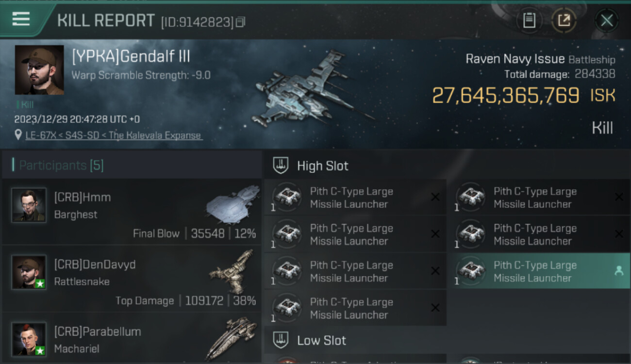Open the hamburger menu icon
The width and height of the screenshot is (631, 364).
coord(21,19)
